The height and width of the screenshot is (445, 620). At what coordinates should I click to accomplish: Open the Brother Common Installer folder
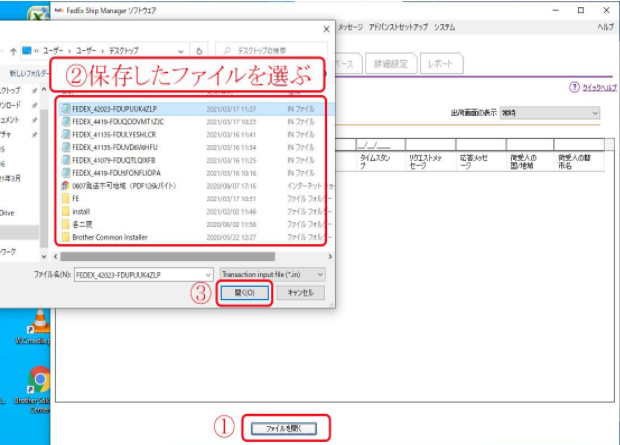pos(197,237)
